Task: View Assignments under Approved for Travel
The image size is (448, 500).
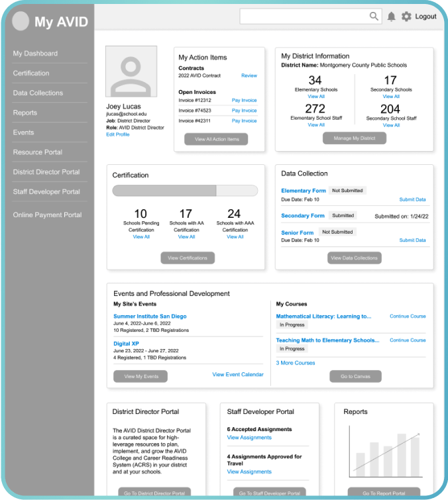Action: click(249, 472)
